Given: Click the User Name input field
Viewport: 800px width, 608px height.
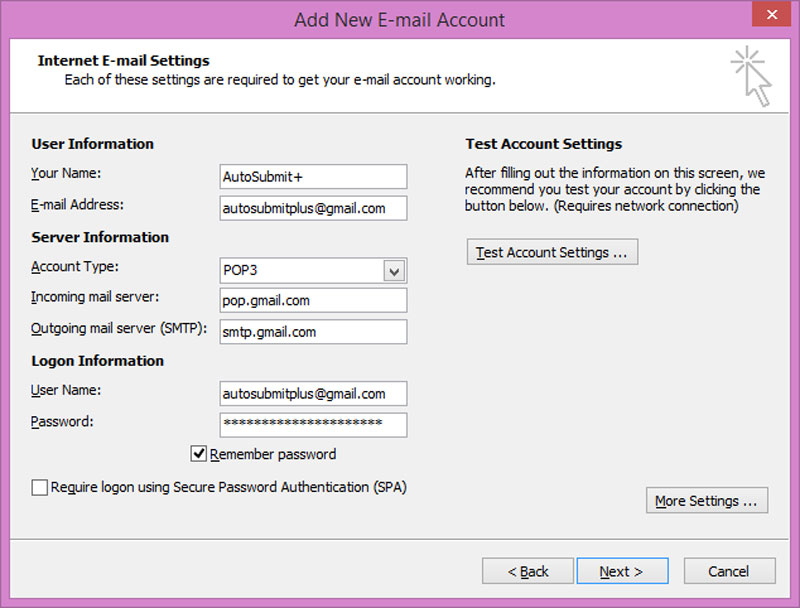Looking at the screenshot, I should pos(313,394).
